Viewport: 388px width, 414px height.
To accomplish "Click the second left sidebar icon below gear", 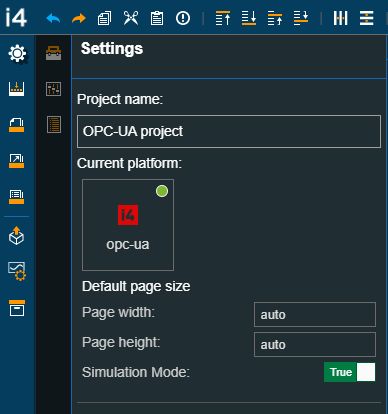I will [x=16, y=89].
